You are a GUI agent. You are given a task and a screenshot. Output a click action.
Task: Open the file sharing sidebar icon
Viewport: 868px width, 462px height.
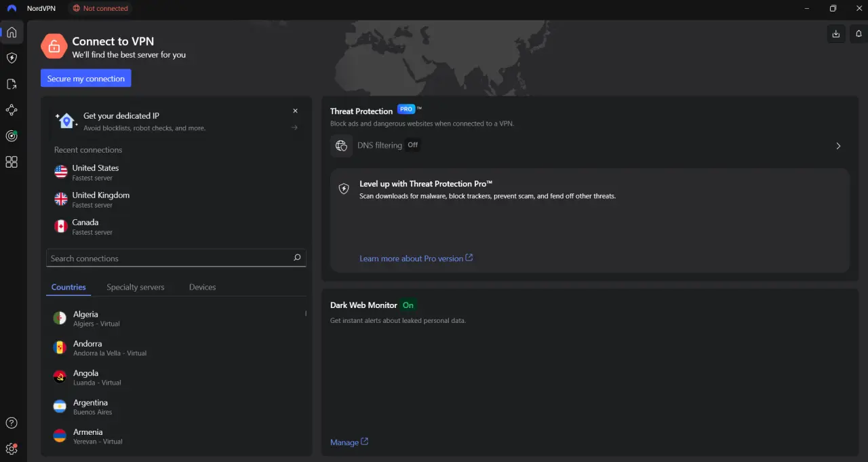[x=12, y=84]
